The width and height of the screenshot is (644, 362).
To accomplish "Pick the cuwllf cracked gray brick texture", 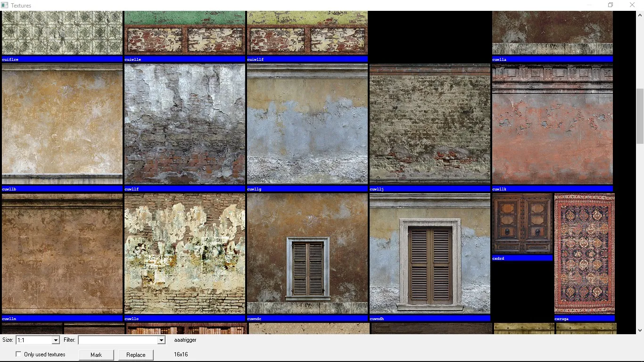I will 185,124.
